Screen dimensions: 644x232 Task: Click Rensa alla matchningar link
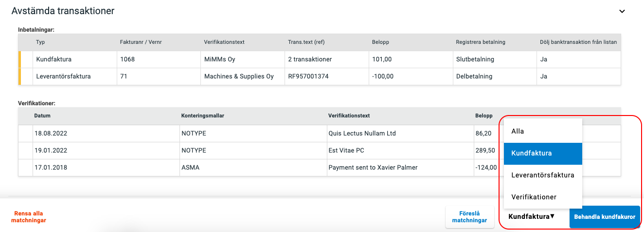pyautogui.click(x=29, y=217)
